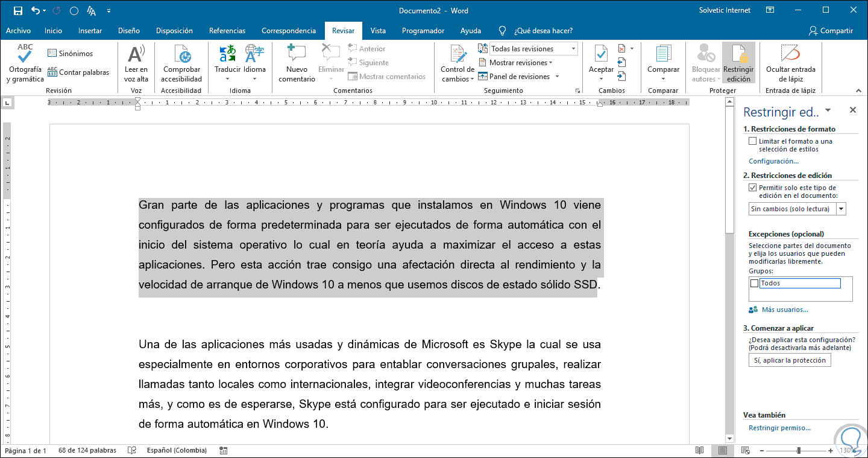868x458 pixels.
Task: Click the Español (Colombia) language indicator
Action: tap(178, 450)
